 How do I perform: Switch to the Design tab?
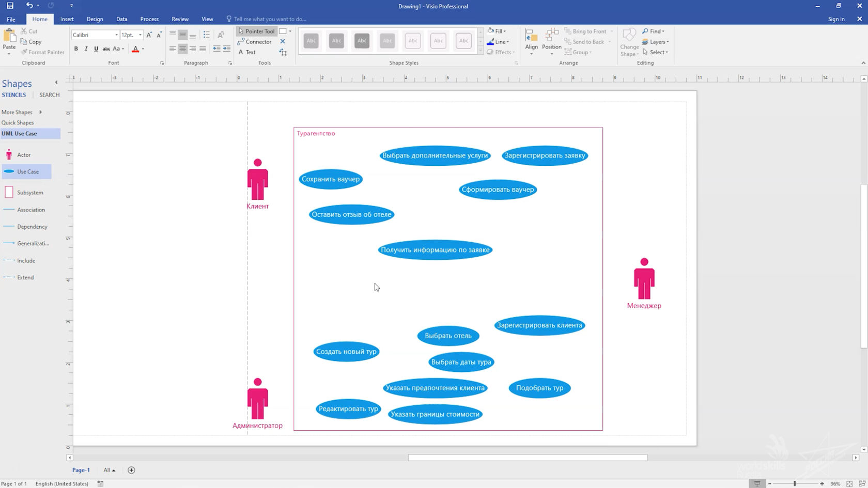click(95, 19)
